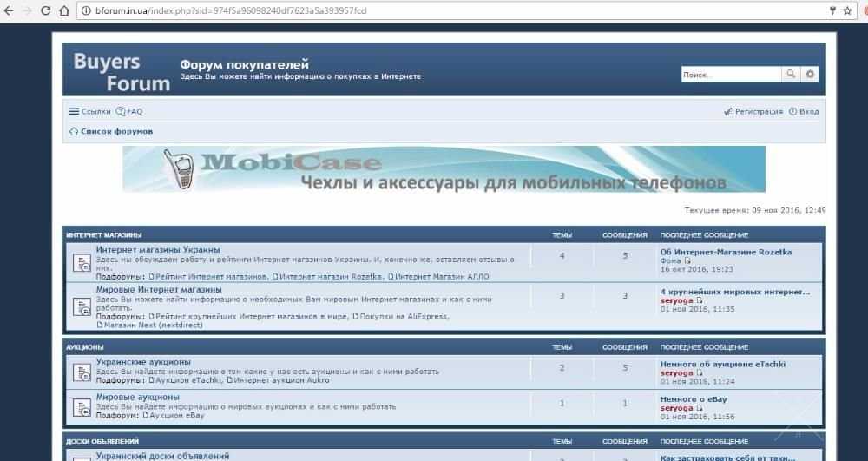Click forum icon beside Интернет магазины Украины
The height and width of the screenshot is (461, 868).
point(82,263)
